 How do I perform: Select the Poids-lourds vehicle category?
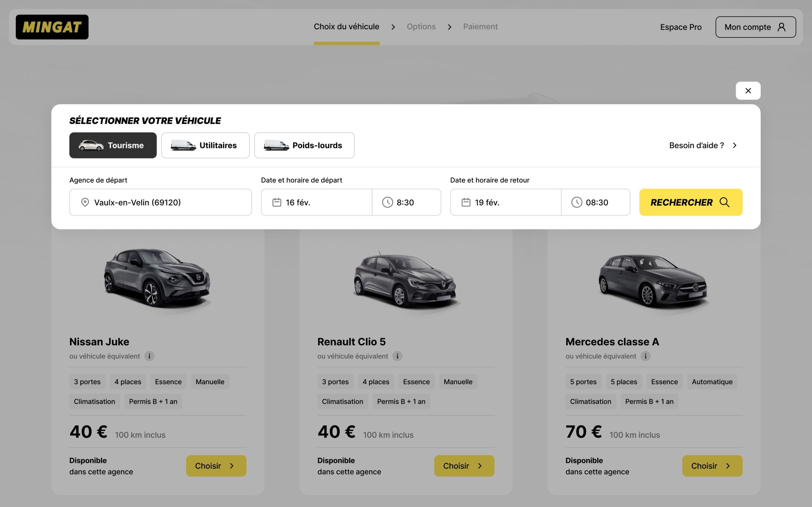(x=304, y=145)
